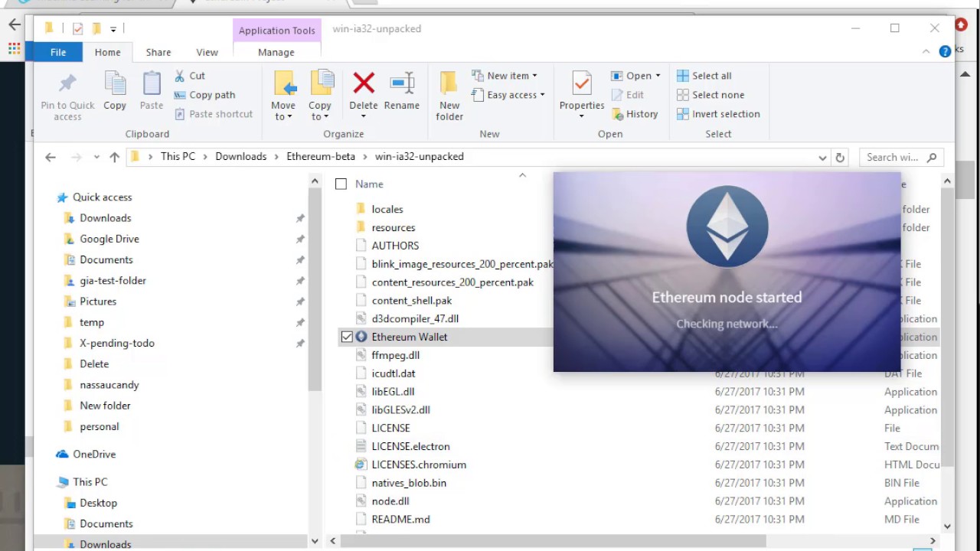Navigate to Downloads breadcrumb
Screen dimensions: 980x551
coord(241,156)
